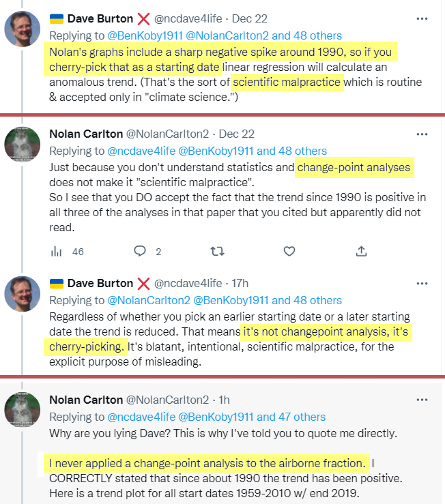Click Nolan Carlton's avatar on 1h tweet
The image size is (445, 504).
click(22, 411)
